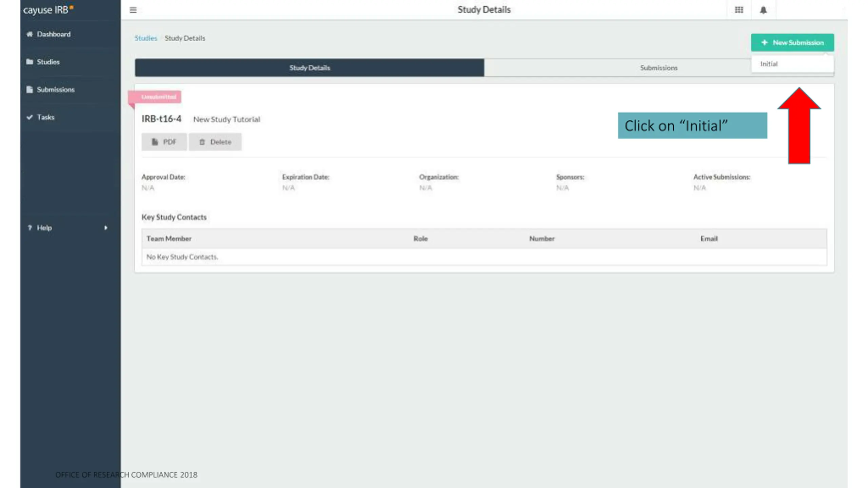This screenshot has height=488, width=868.
Task: Click the Team Member column header
Action: pyautogui.click(x=169, y=239)
